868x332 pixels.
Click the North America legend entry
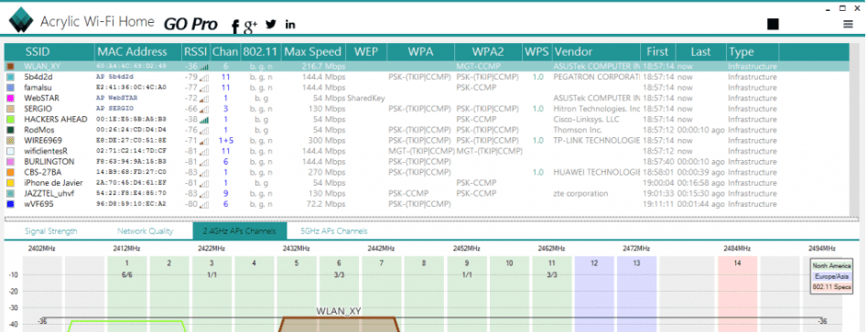coord(830,266)
